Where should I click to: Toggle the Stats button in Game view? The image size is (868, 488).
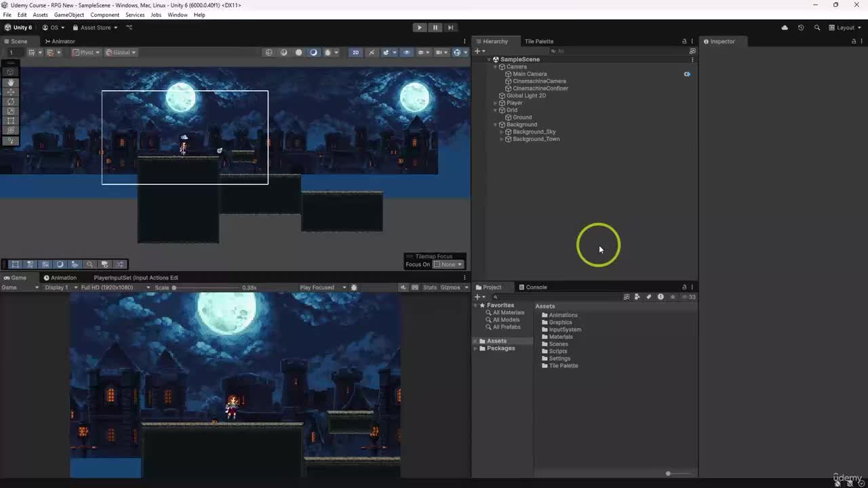tap(430, 287)
